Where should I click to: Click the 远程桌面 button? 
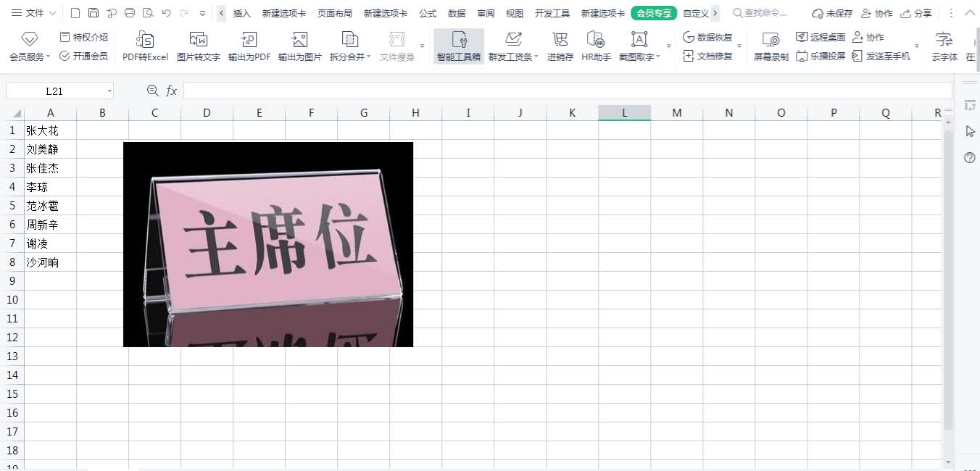[x=821, y=37]
